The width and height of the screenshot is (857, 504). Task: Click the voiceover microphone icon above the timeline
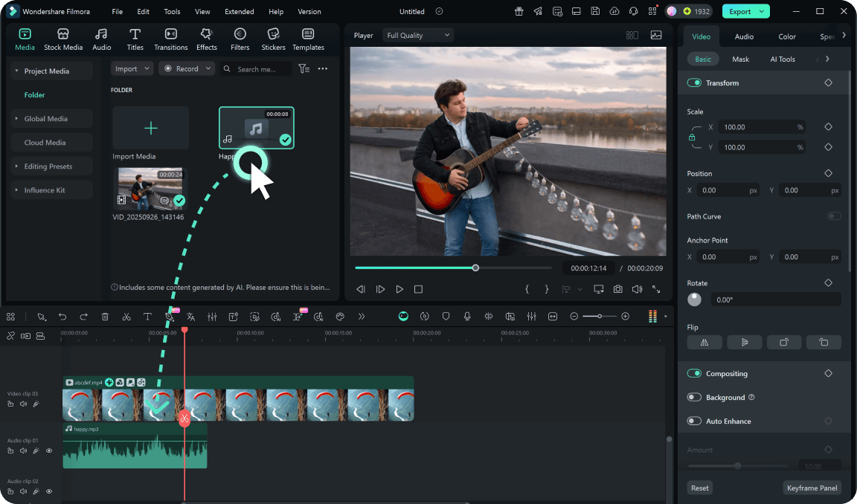click(x=467, y=317)
